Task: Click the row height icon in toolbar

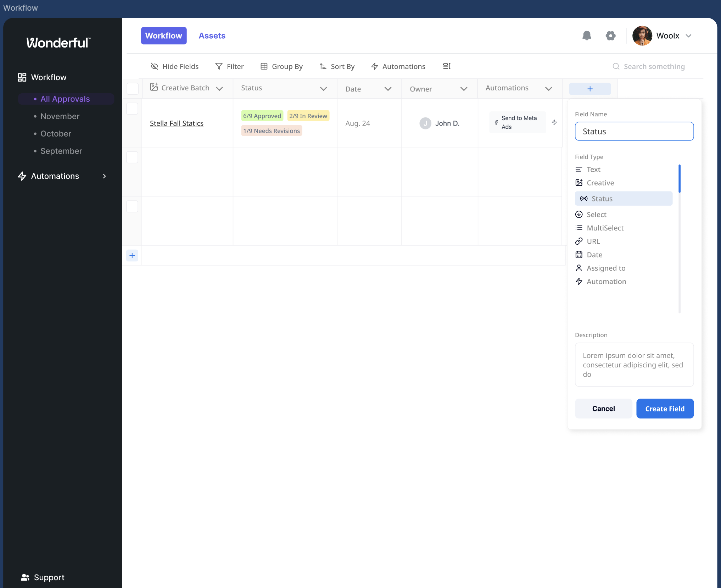Action: point(447,66)
